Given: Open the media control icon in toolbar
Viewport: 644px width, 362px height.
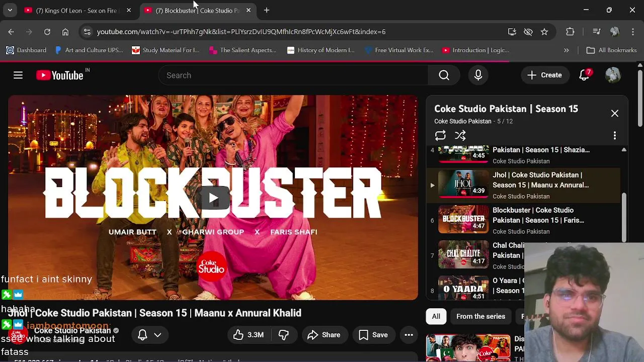Looking at the screenshot, I should [x=597, y=32].
